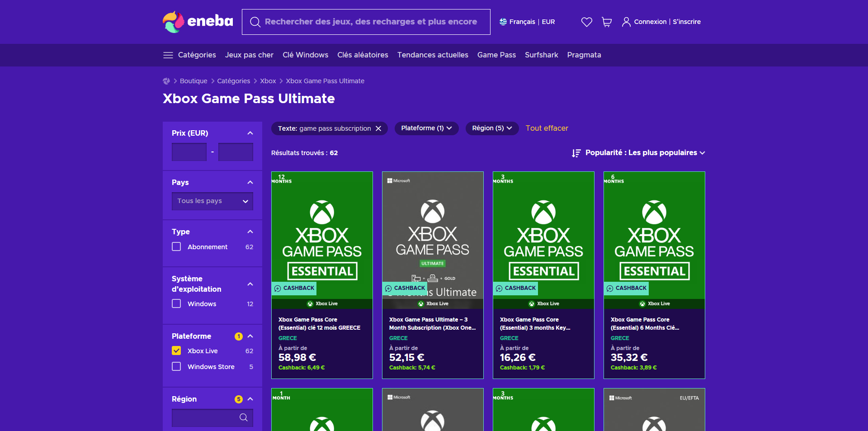Click the breadcrumb home icon
Screen dimensions: 868x431
166,81
